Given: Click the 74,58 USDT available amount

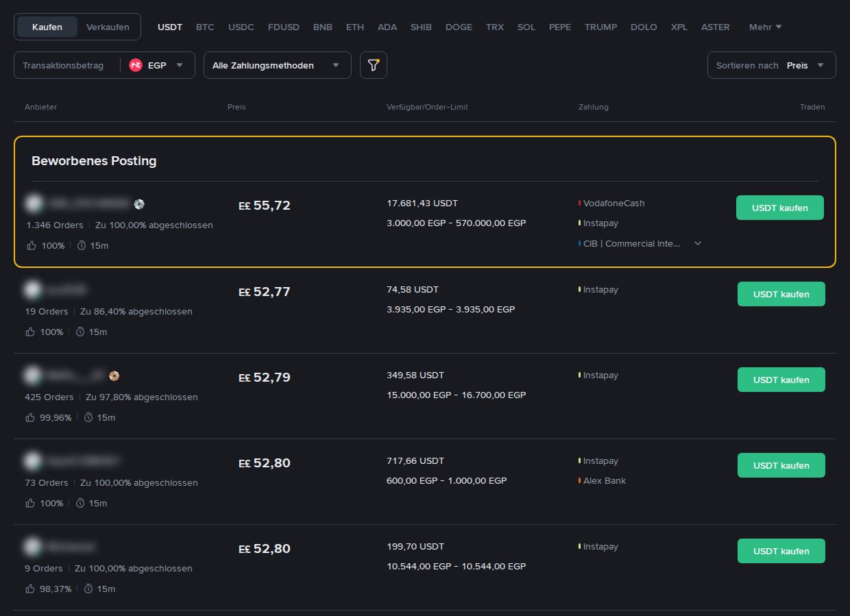Looking at the screenshot, I should tap(413, 289).
